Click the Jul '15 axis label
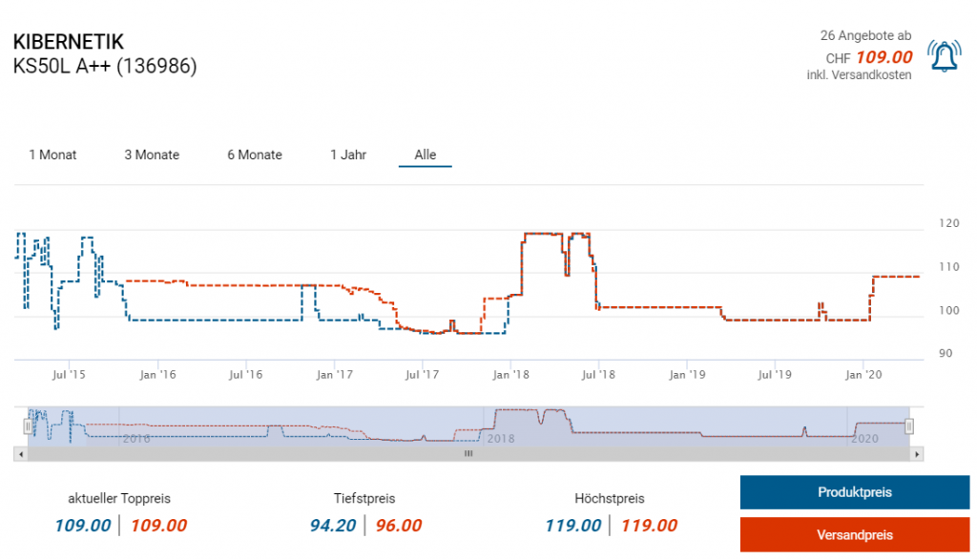 (x=69, y=374)
